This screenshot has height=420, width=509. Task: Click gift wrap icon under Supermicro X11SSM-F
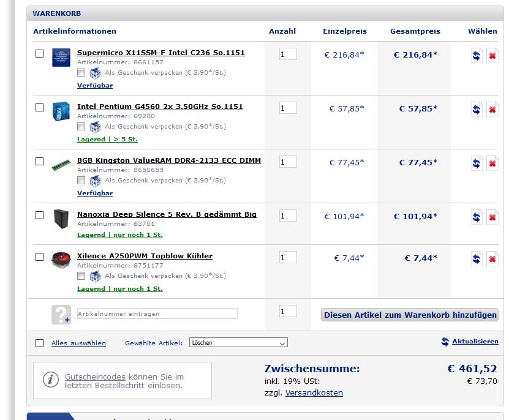[95, 73]
